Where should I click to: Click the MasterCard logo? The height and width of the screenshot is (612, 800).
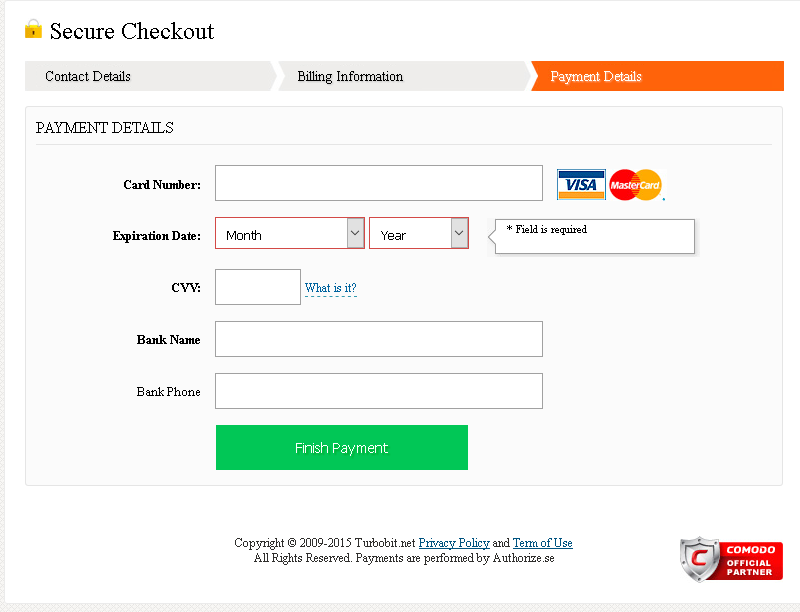click(636, 185)
